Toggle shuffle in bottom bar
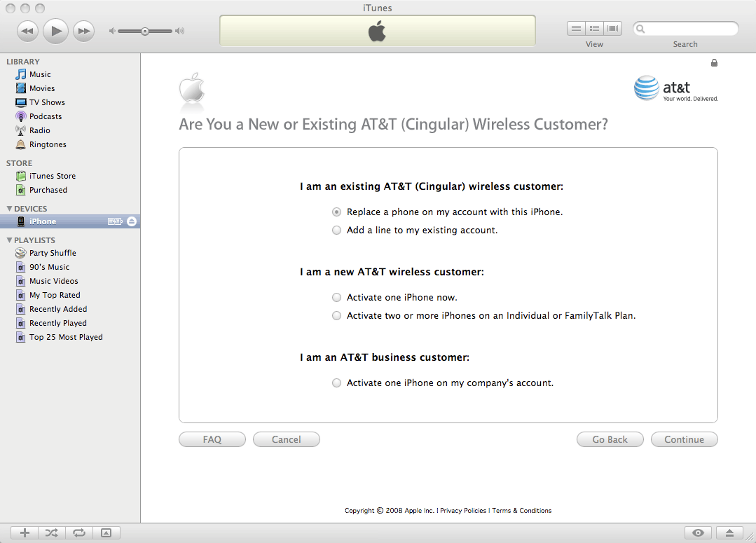The height and width of the screenshot is (543, 756). (52, 532)
